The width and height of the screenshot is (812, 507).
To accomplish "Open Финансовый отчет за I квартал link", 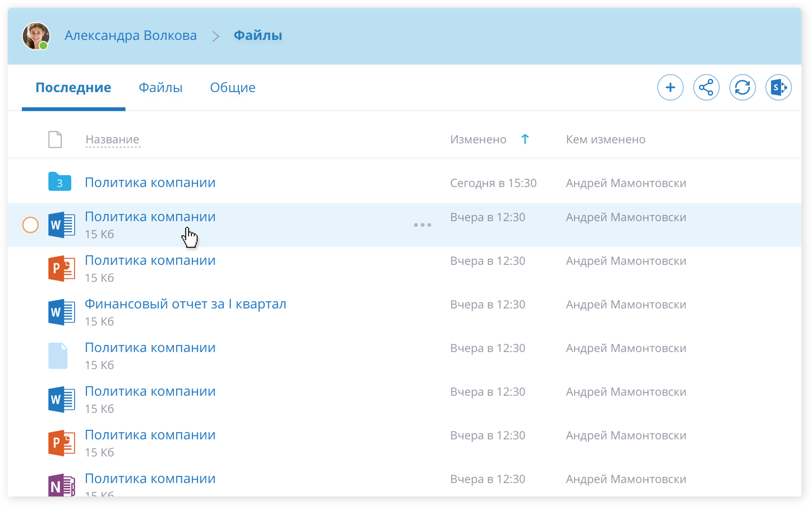I will (185, 304).
